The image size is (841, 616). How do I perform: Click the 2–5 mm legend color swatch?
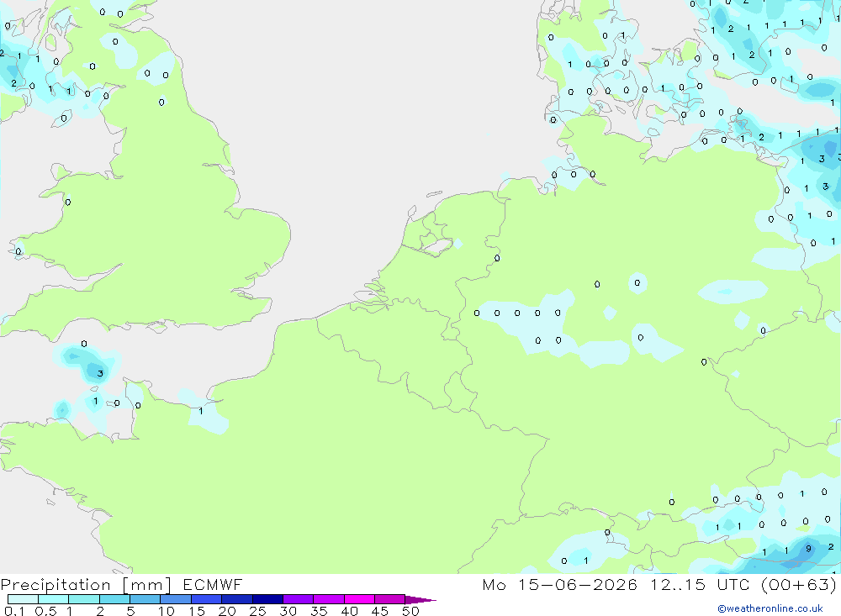[x=114, y=599]
